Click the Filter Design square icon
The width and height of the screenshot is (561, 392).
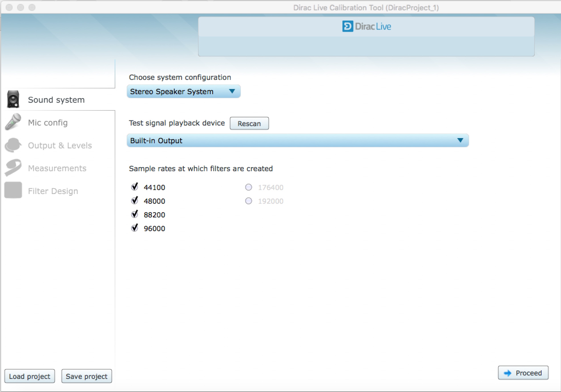[13, 190]
